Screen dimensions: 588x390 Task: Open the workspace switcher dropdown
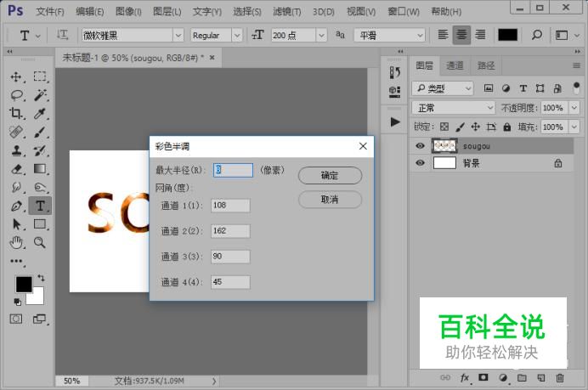pos(567,35)
